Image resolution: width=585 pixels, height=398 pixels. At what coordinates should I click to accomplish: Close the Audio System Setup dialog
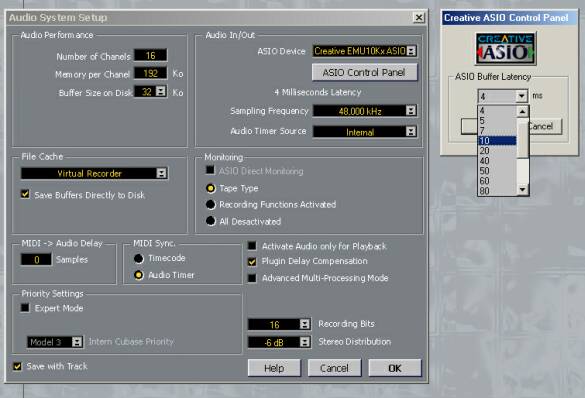[419, 17]
